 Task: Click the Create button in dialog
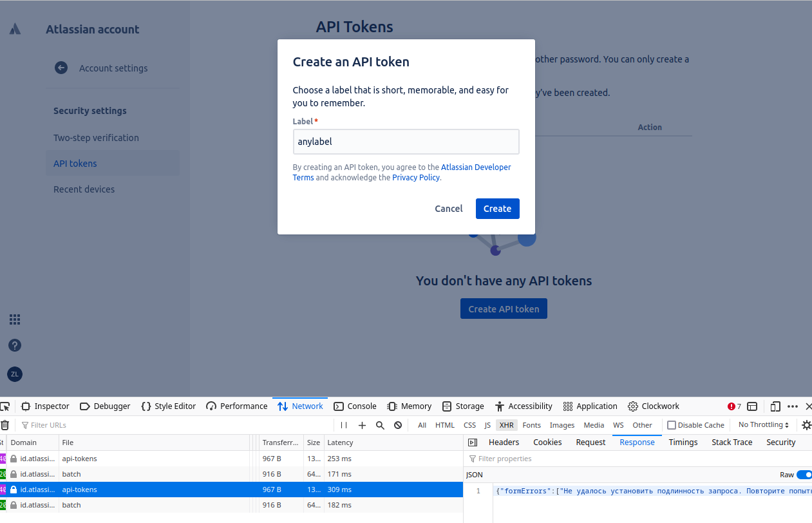click(x=498, y=209)
